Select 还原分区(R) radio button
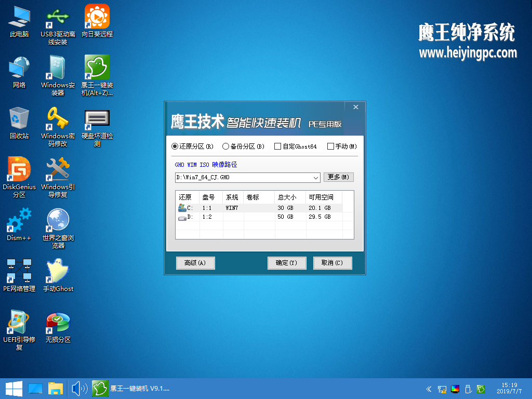Screen dimensions: 532x399 coord(192,147)
